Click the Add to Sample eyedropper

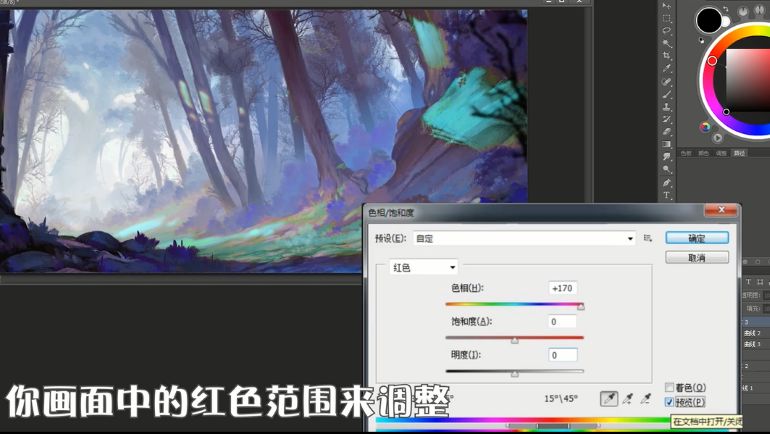pyautogui.click(x=629, y=398)
